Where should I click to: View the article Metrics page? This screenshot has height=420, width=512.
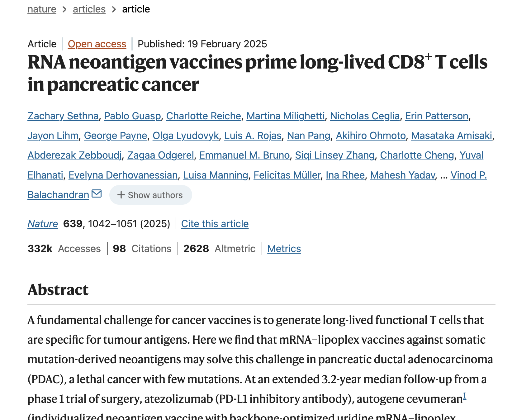(284, 249)
